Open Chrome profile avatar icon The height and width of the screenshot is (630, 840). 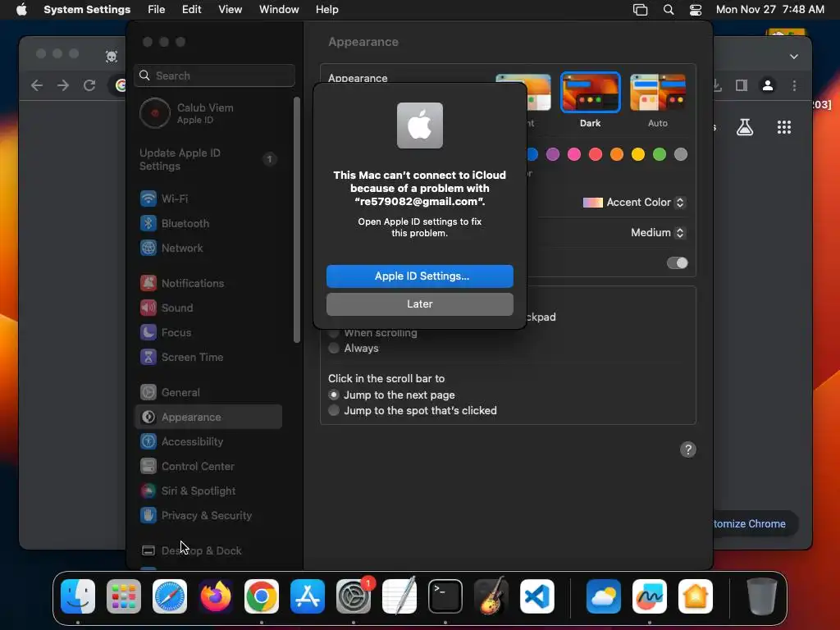click(768, 85)
